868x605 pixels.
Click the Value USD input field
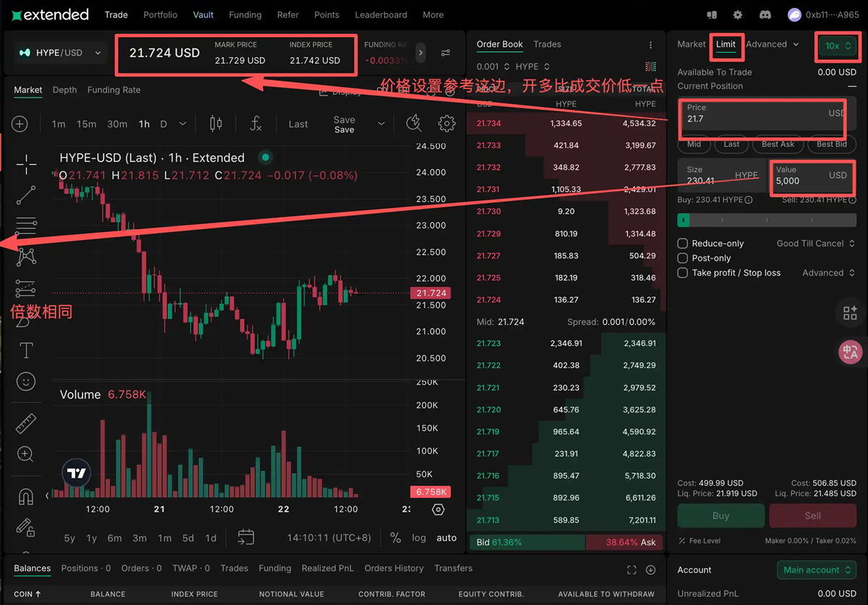coord(812,175)
